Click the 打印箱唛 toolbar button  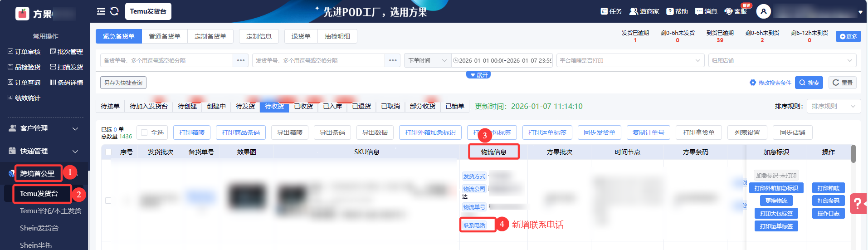(x=192, y=132)
